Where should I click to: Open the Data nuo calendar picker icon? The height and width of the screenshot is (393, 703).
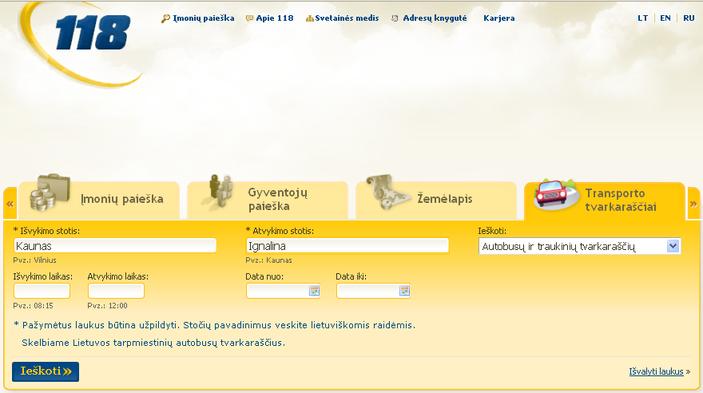pyautogui.click(x=314, y=291)
